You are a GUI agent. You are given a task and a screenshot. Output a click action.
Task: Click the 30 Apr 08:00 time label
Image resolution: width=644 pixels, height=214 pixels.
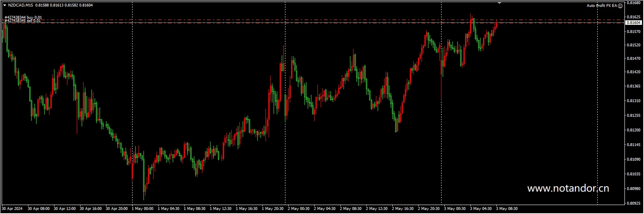(39, 209)
